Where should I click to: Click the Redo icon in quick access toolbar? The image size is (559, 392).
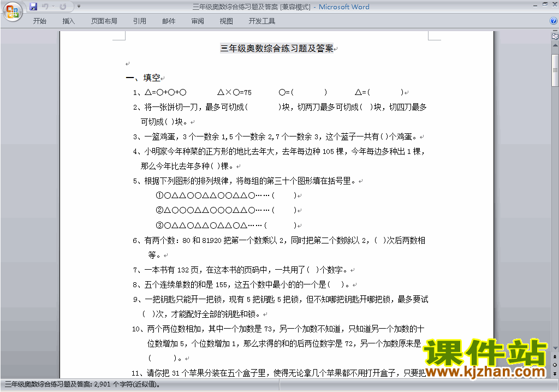63,7
